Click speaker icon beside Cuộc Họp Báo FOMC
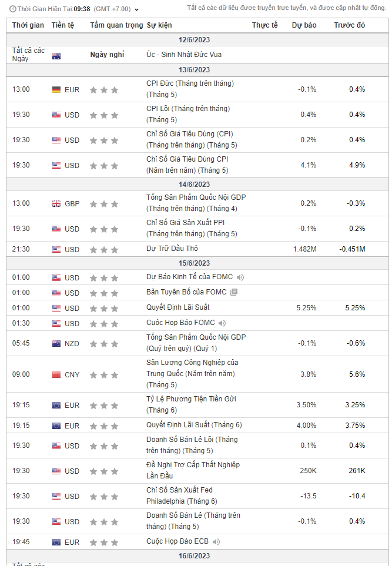 tap(221, 323)
